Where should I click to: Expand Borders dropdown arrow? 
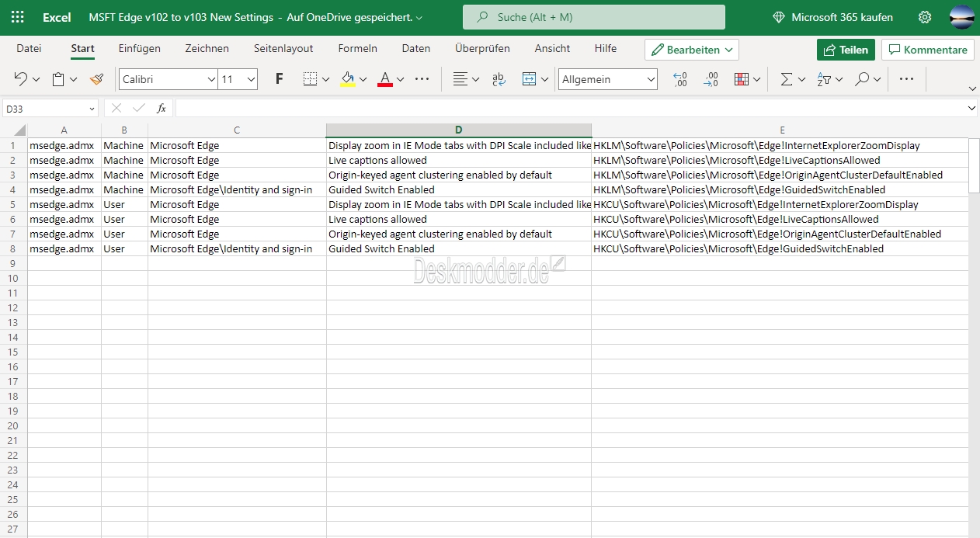point(325,79)
